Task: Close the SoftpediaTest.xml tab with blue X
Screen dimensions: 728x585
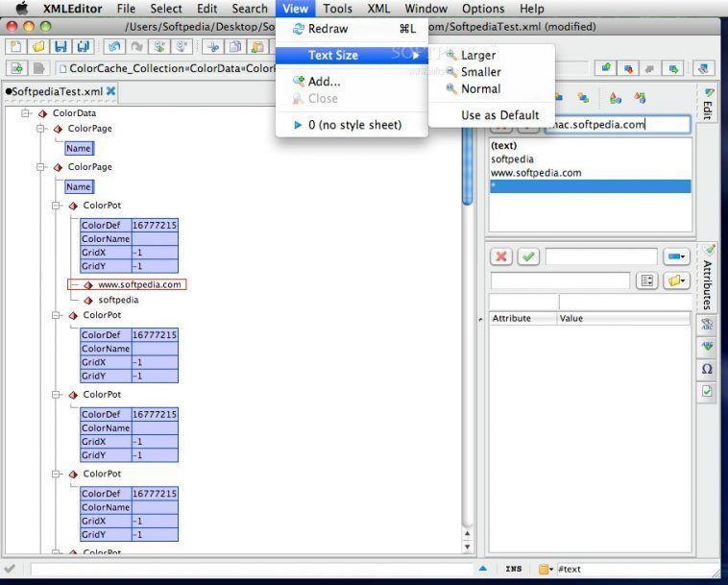Action: (110, 91)
